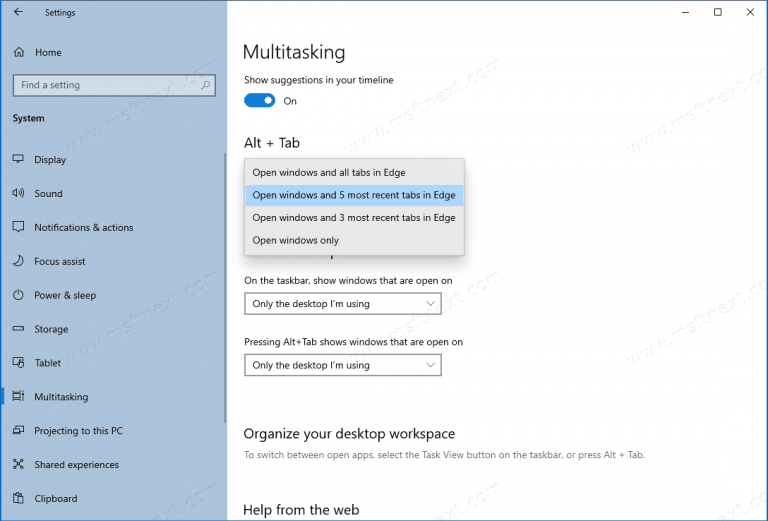This screenshot has width=768, height=521.
Task: Click the Multitasking page title
Action: [294, 52]
